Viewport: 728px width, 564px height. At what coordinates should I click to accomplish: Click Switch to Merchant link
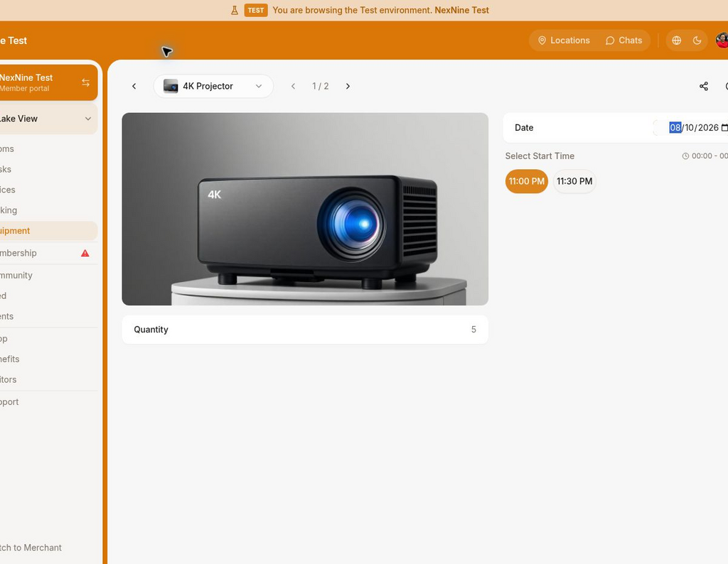pos(31,548)
